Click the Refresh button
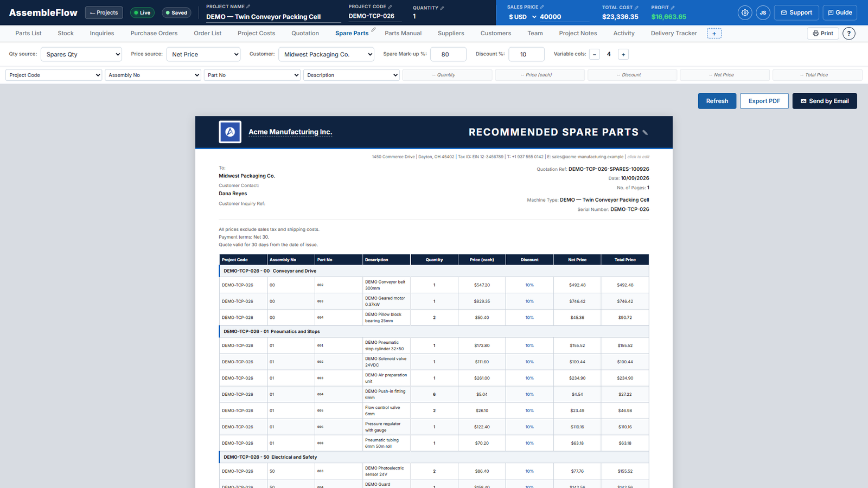868x488 pixels. [x=717, y=101]
